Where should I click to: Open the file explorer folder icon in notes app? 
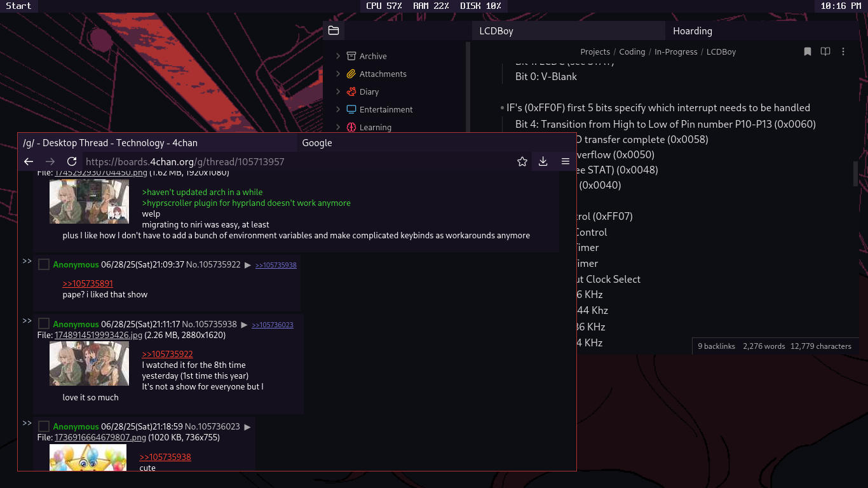tap(334, 30)
